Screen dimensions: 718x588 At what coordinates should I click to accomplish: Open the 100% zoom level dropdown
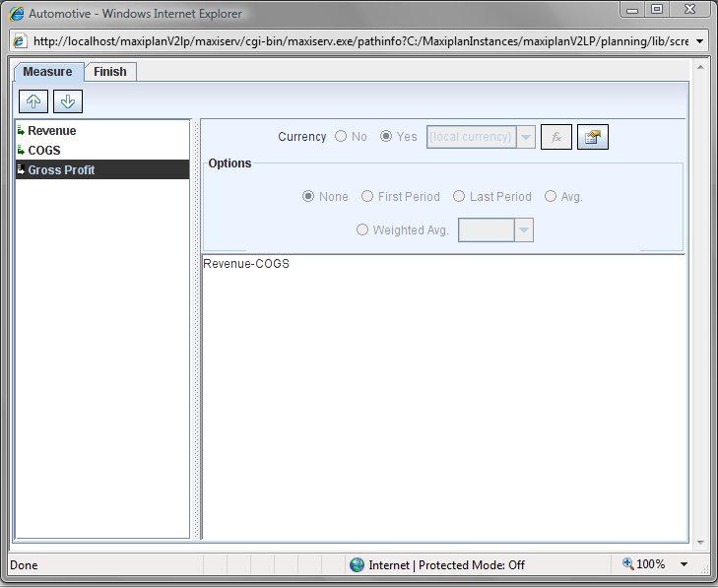pos(683,564)
